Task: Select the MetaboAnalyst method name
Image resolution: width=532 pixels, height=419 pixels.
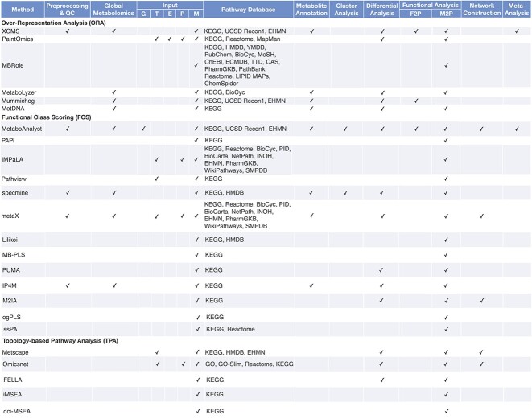Action: [22, 129]
